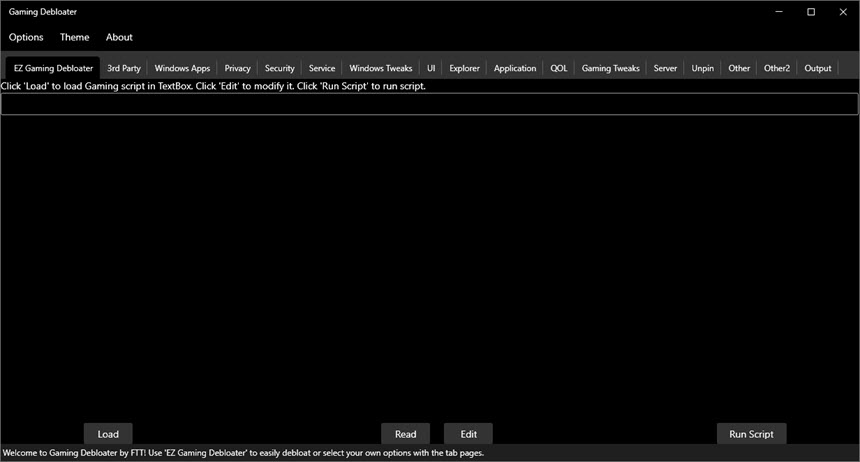The image size is (860, 462).
Task: Open the Gaming Tweaks tab
Action: tap(610, 69)
